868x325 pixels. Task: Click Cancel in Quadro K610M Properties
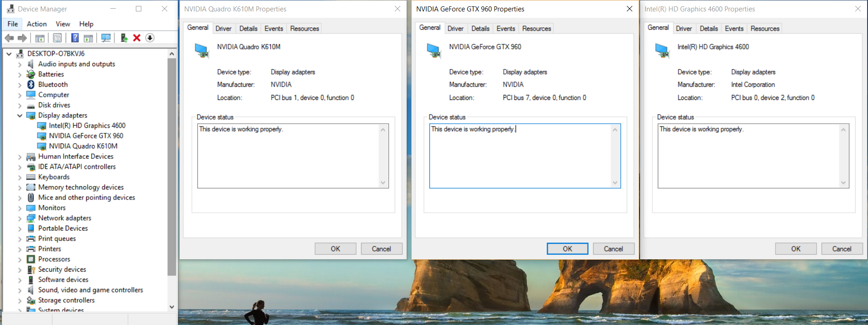click(382, 249)
